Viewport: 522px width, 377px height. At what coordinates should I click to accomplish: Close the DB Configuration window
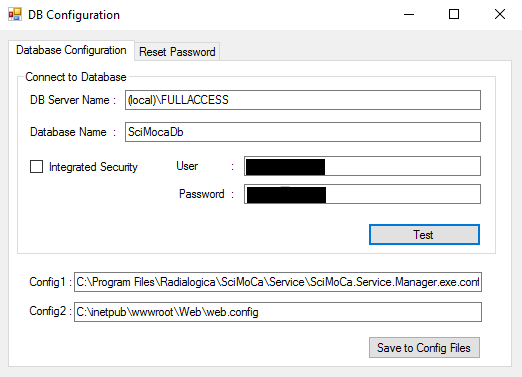pyautogui.click(x=500, y=14)
